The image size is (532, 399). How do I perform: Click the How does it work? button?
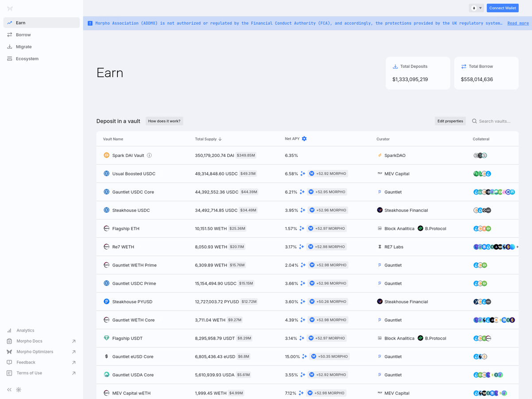164,121
